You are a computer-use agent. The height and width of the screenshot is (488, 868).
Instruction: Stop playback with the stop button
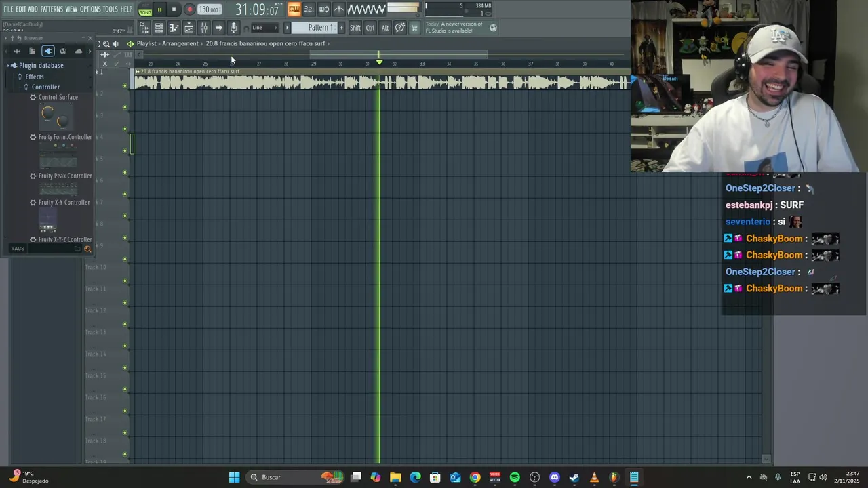click(x=174, y=9)
